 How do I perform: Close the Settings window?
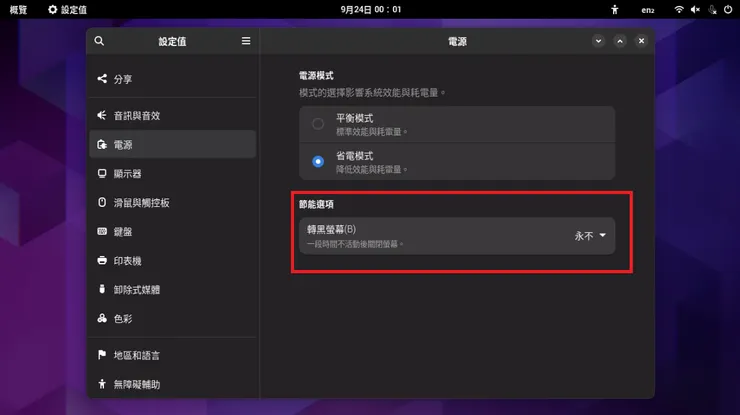pos(641,41)
